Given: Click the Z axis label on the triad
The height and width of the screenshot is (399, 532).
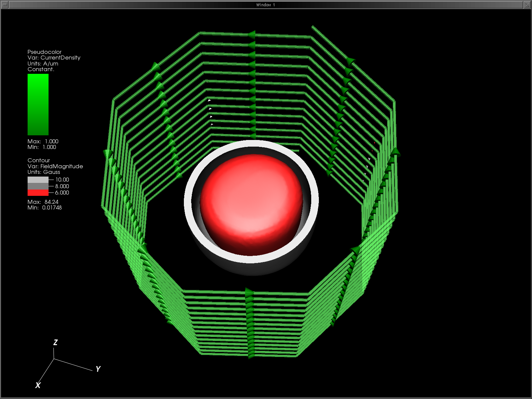Looking at the screenshot, I should [56, 342].
